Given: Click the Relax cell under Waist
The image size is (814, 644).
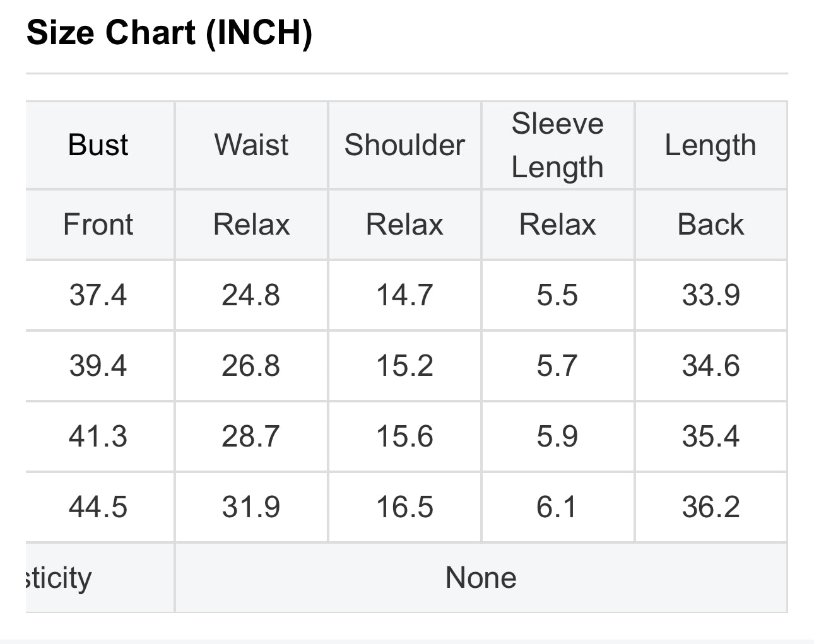Looking at the screenshot, I should coord(251,225).
